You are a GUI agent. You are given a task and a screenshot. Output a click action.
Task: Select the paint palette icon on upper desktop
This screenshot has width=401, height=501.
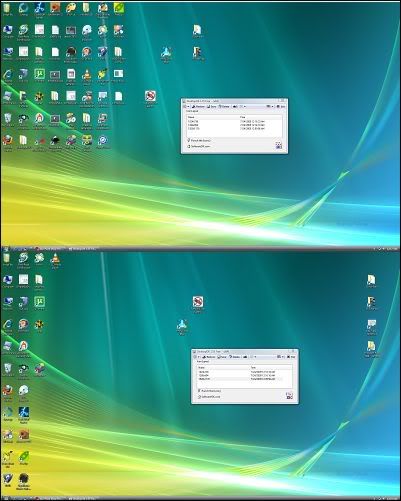click(71, 7)
